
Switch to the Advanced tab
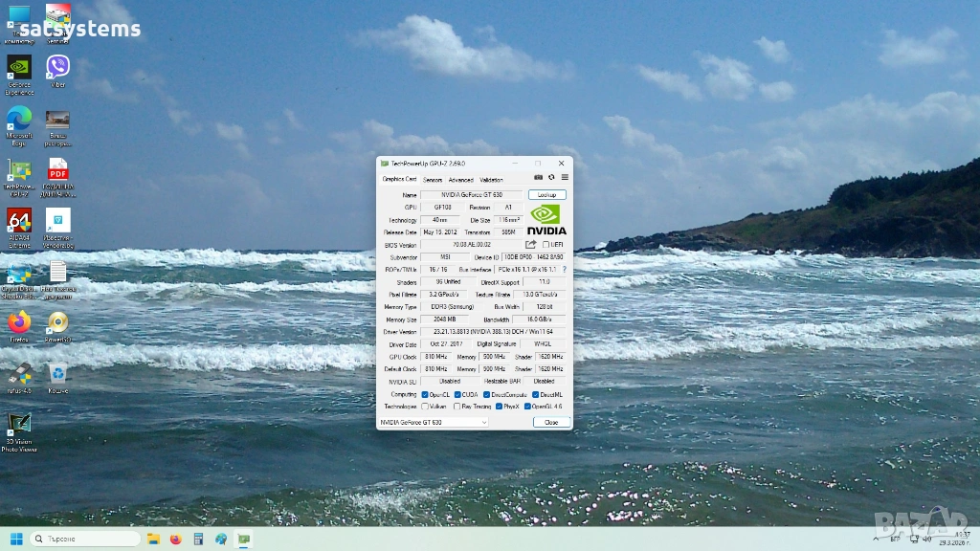[x=460, y=179]
